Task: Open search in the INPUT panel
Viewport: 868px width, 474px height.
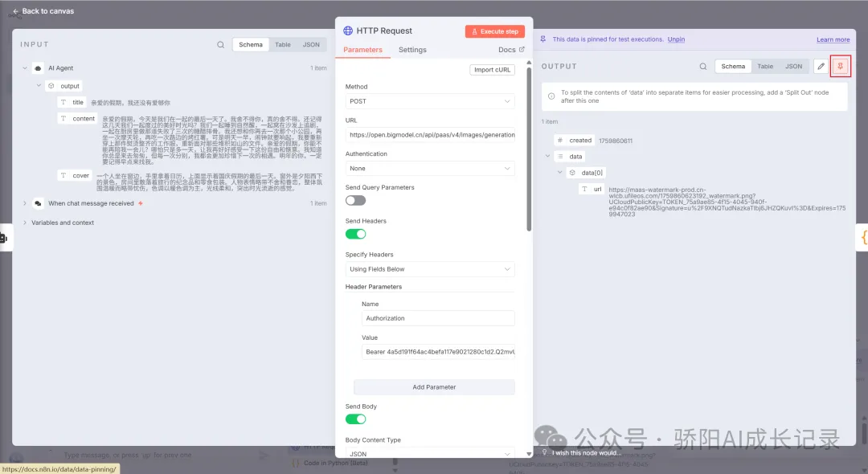Action: pyautogui.click(x=221, y=45)
